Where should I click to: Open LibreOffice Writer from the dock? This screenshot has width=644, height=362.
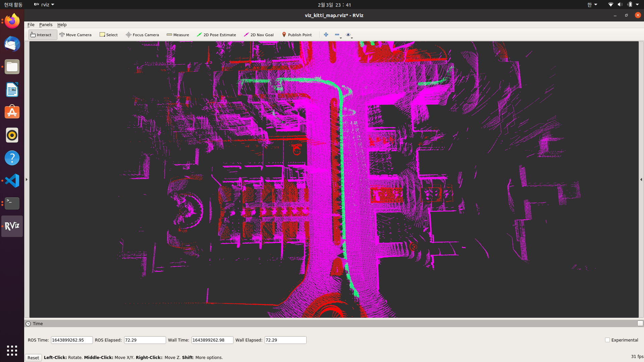point(12,89)
